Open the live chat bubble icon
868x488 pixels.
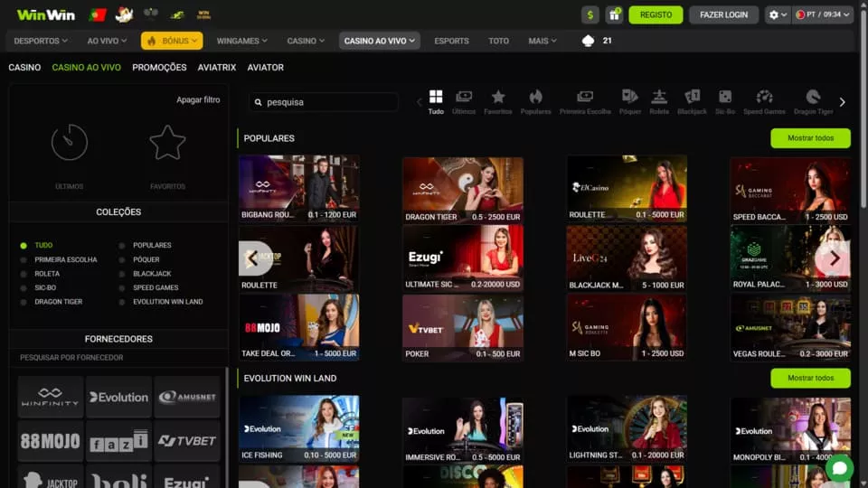pos(839,468)
